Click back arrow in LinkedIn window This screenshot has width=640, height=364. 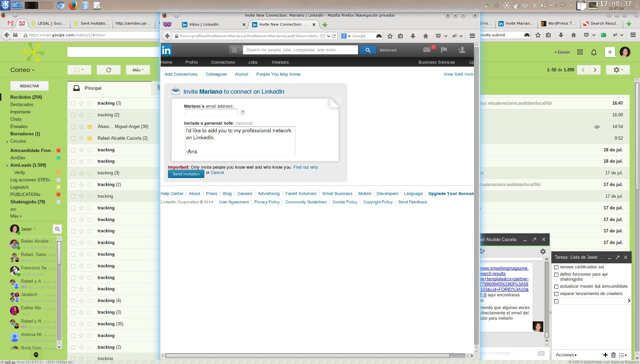click(x=168, y=36)
